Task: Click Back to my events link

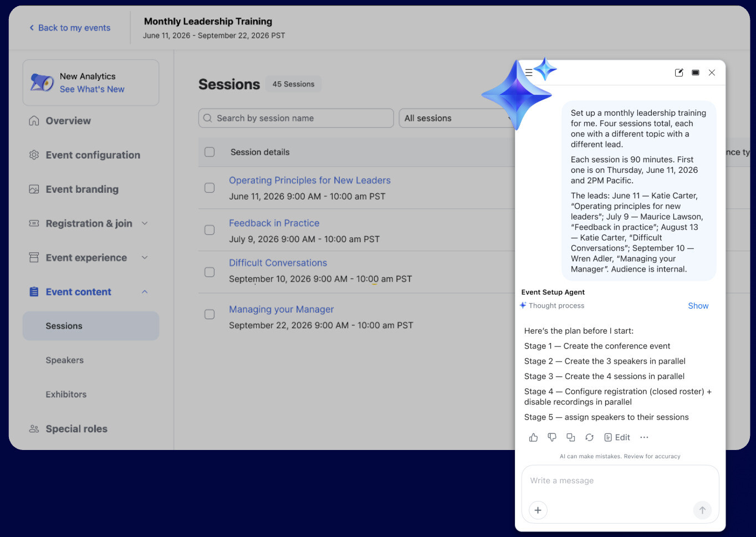Action: pyautogui.click(x=70, y=28)
